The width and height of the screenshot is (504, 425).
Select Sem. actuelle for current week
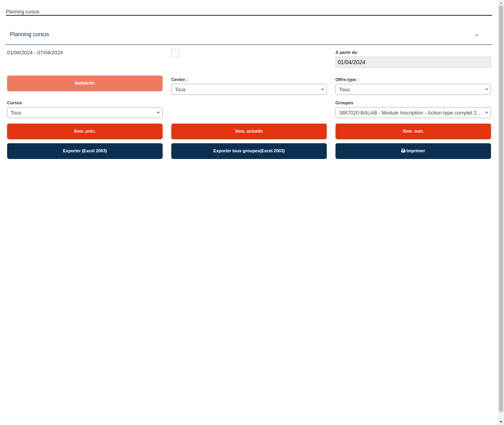(x=249, y=131)
